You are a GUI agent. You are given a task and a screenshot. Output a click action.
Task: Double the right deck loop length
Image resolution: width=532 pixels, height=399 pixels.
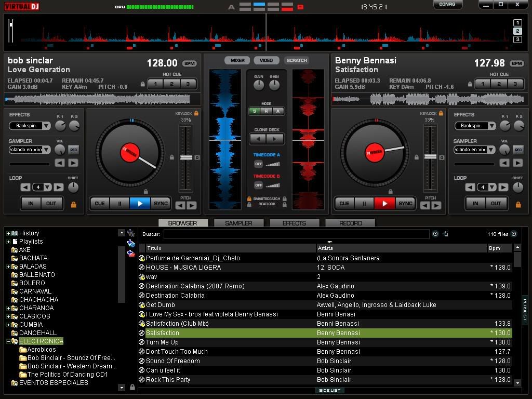(x=503, y=187)
